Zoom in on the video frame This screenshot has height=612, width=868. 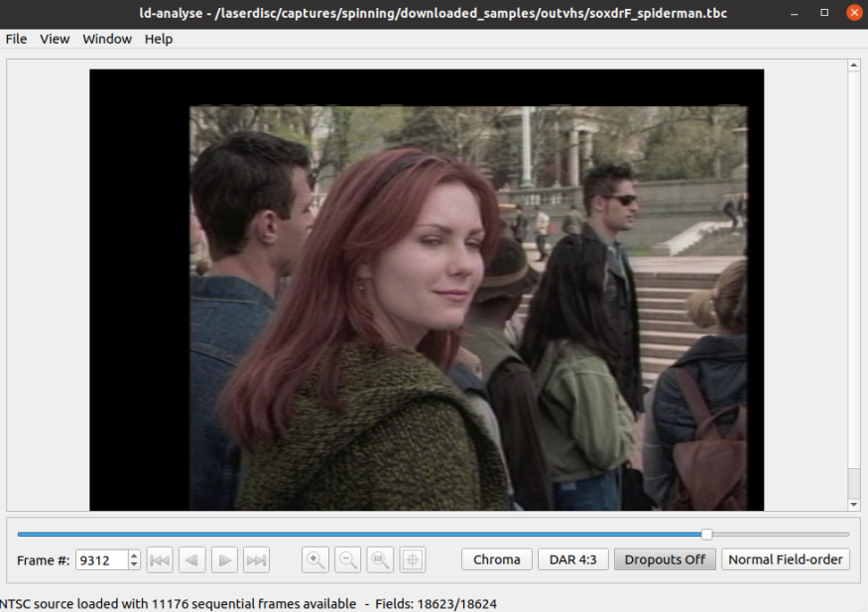(x=315, y=560)
